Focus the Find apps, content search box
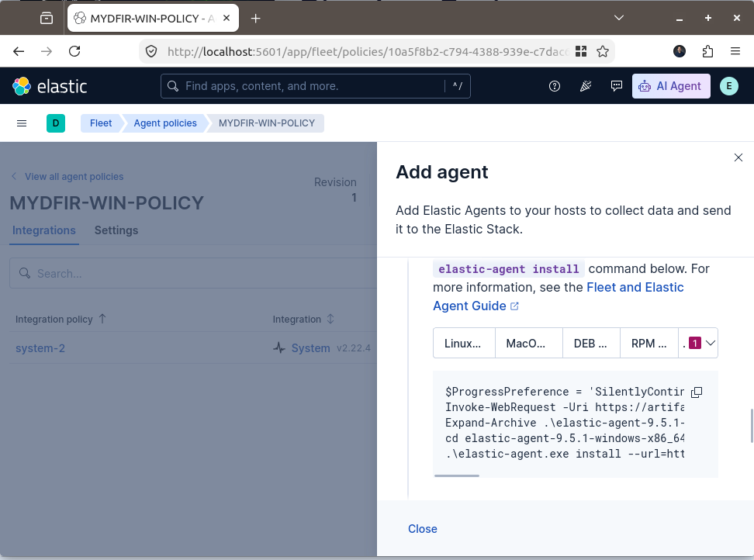The width and height of the screenshot is (754, 560). pos(315,86)
